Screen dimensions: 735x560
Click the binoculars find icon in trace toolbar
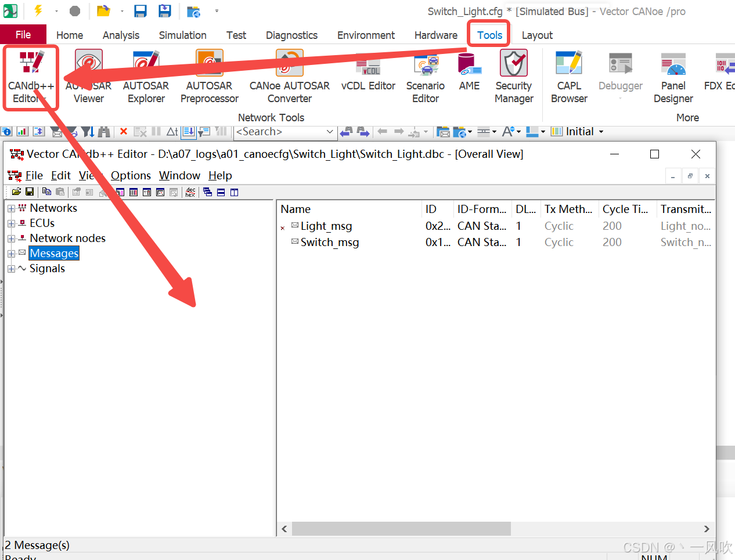tap(104, 132)
